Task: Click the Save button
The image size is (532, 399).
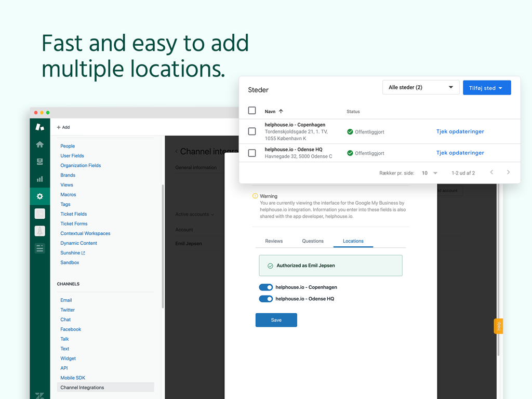Action: (x=276, y=320)
